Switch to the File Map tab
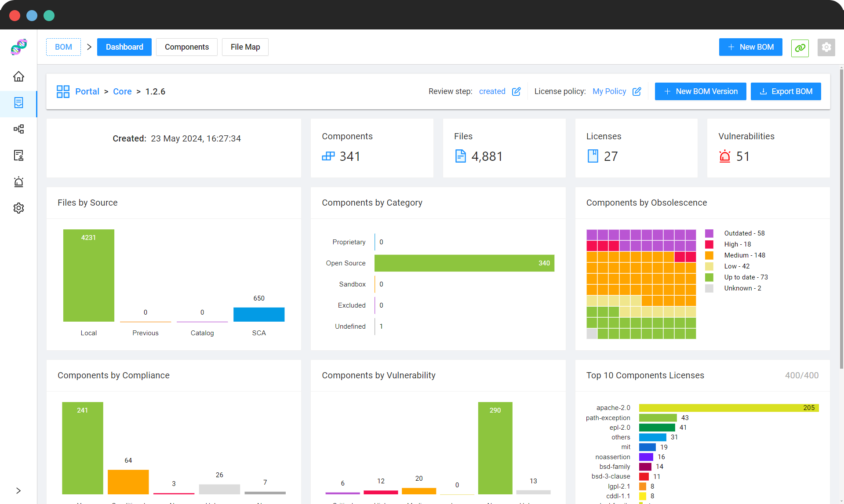 tap(245, 47)
